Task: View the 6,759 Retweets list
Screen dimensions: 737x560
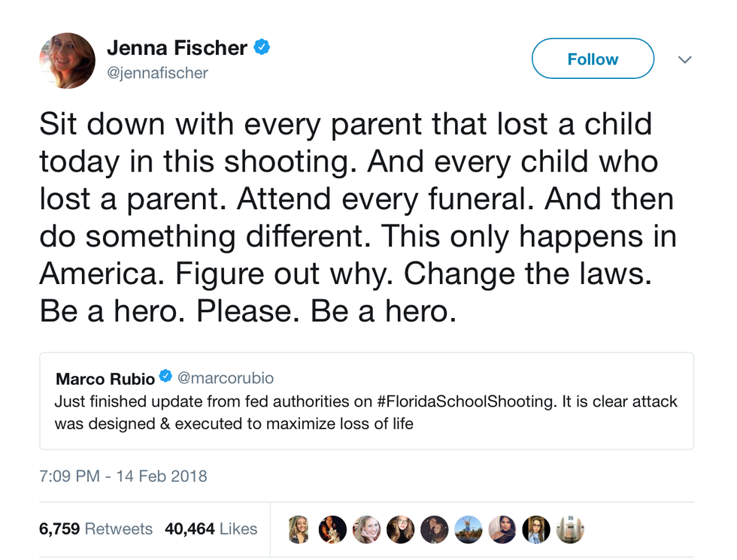Action: pos(96,529)
